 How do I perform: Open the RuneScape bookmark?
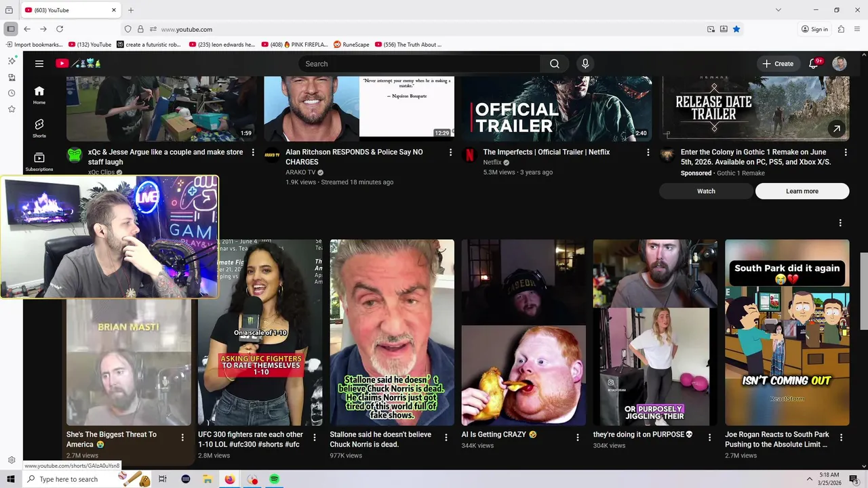coord(351,45)
